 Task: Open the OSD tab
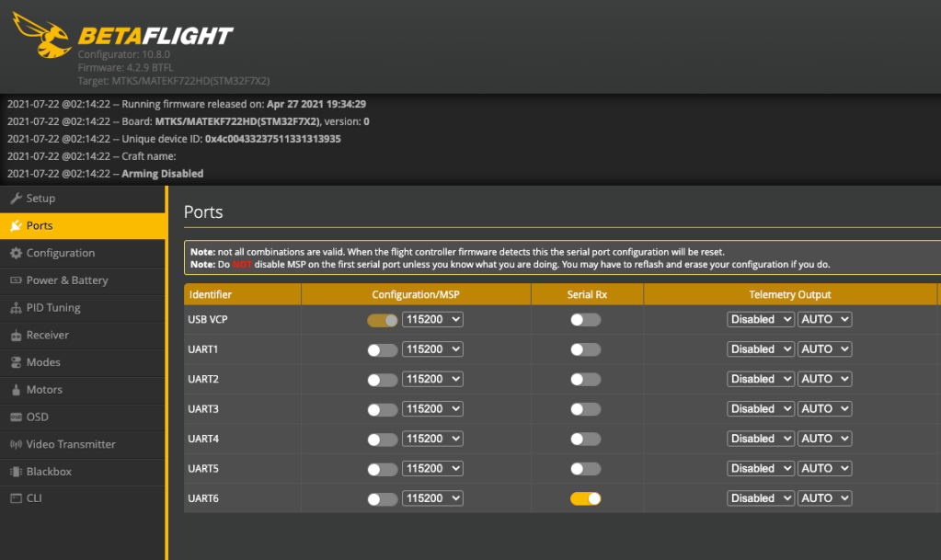click(x=37, y=417)
